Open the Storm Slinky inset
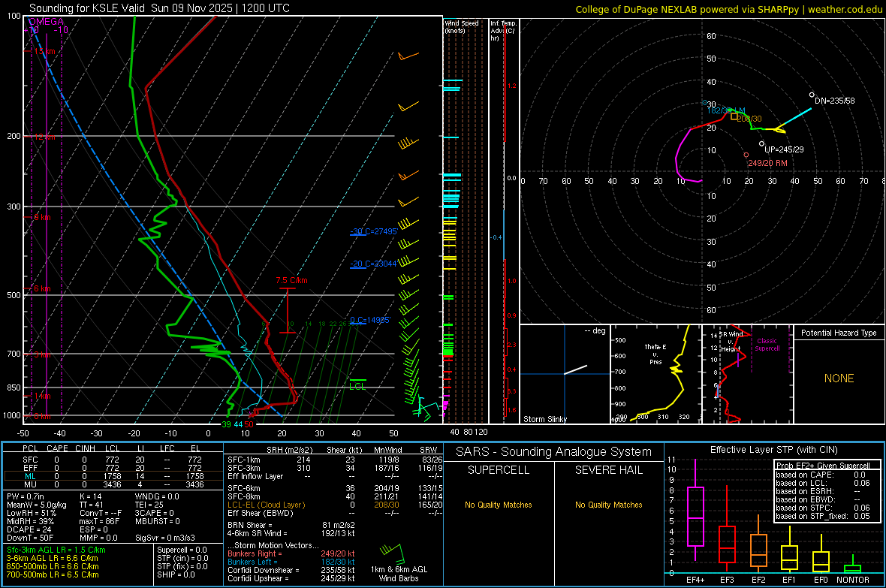The width and height of the screenshot is (886, 588). click(x=565, y=374)
